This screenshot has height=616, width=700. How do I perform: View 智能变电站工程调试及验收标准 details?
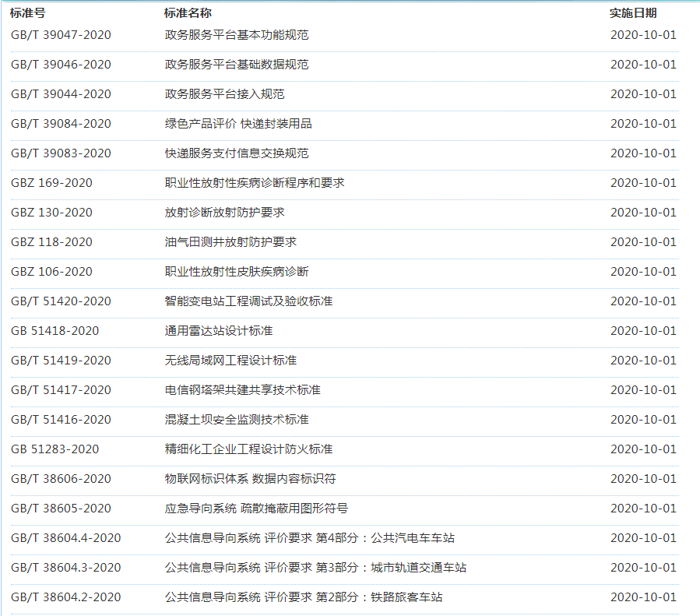248,301
